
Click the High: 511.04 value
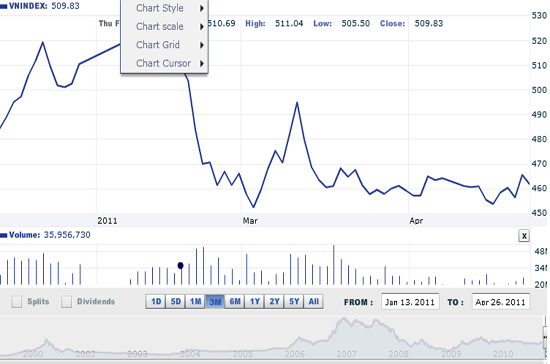(x=274, y=23)
